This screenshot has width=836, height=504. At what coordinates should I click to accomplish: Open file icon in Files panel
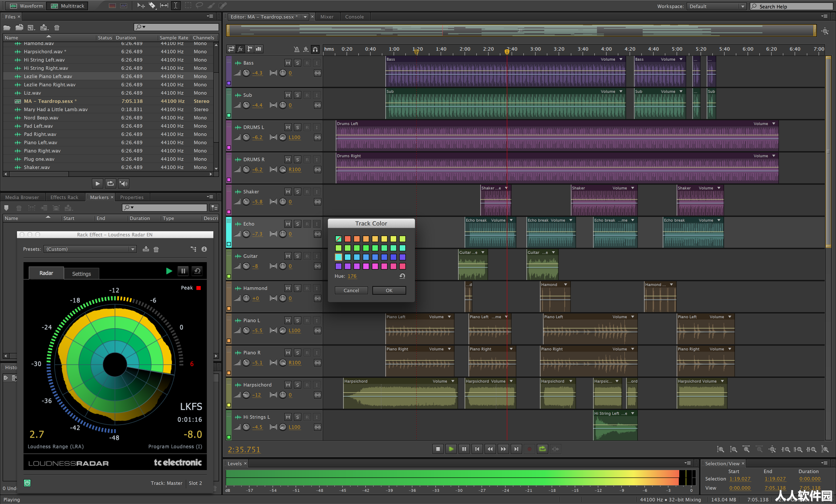coord(7,28)
